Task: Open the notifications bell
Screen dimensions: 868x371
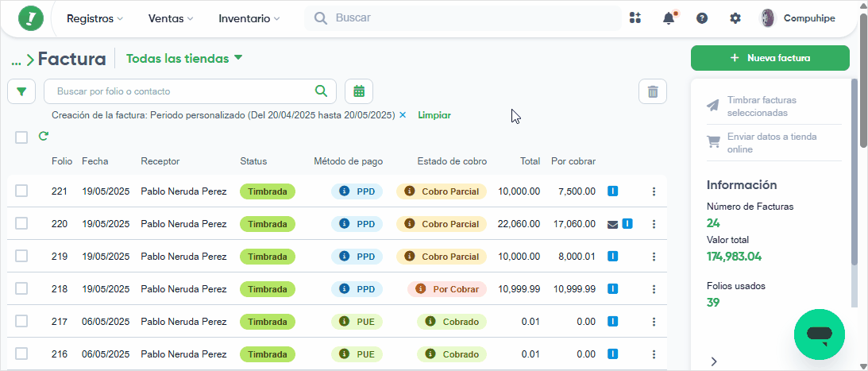Action: tap(669, 18)
